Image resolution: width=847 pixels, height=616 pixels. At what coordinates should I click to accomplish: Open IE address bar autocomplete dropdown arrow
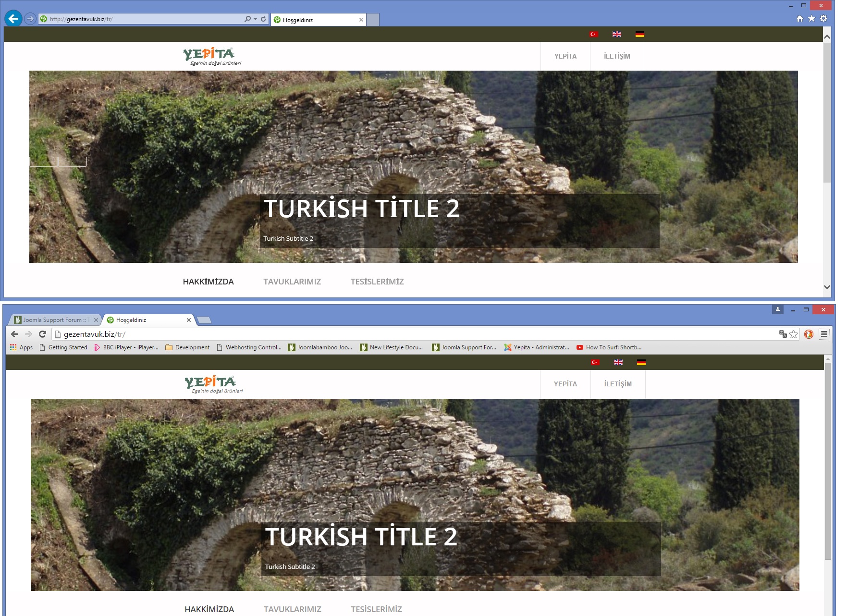click(x=255, y=19)
